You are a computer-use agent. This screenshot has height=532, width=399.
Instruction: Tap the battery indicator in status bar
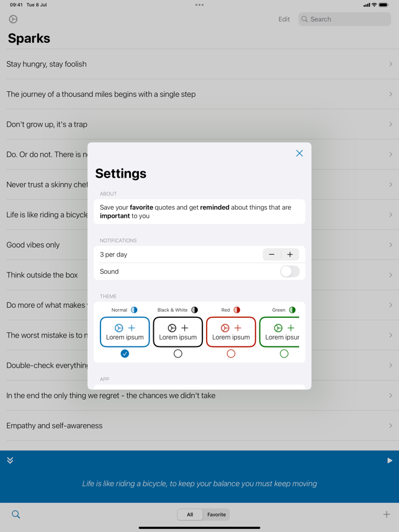click(383, 5)
